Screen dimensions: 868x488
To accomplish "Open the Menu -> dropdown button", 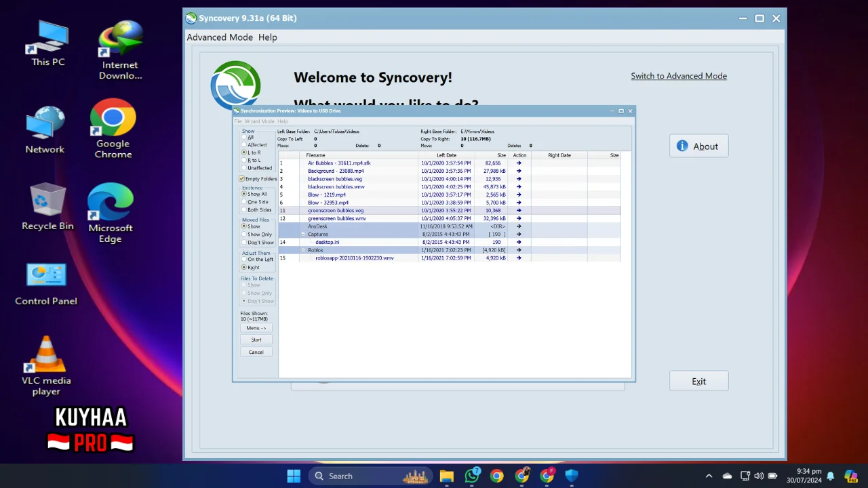I will [256, 328].
